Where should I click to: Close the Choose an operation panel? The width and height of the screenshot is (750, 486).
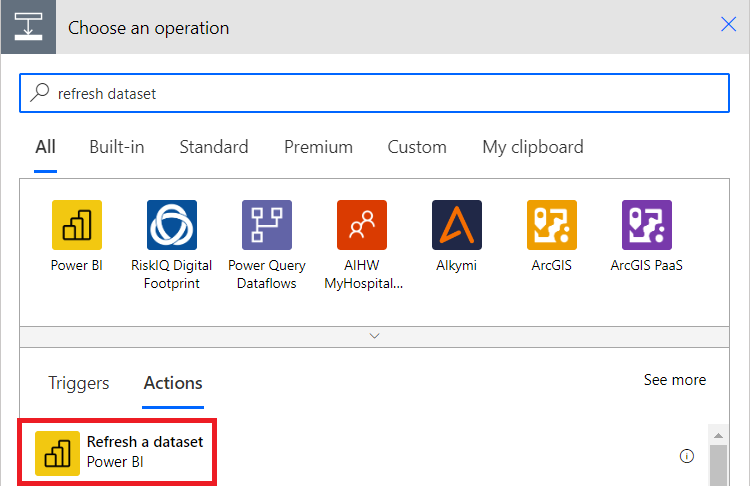click(728, 24)
